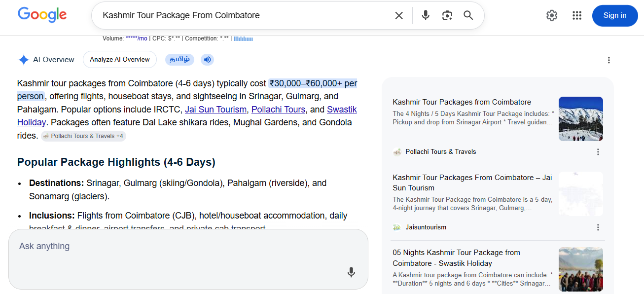The width and height of the screenshot is (644, 294).
Task: Click the AI Overview label text
Action: [x=54, y=60]
